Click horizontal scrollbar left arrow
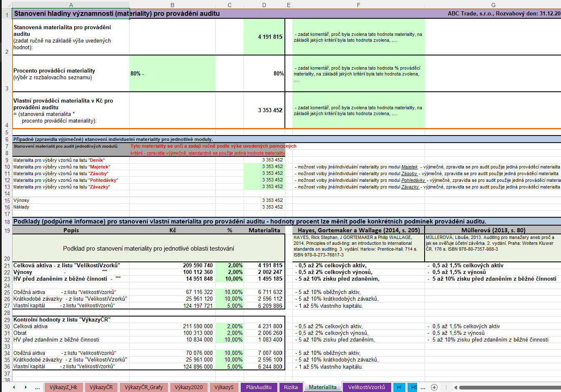Viewport: 561px width, 392px height. tap(455, 387)
